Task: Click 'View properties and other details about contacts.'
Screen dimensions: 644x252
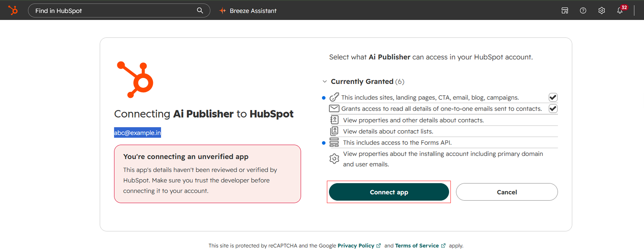Action: (413, 120)
